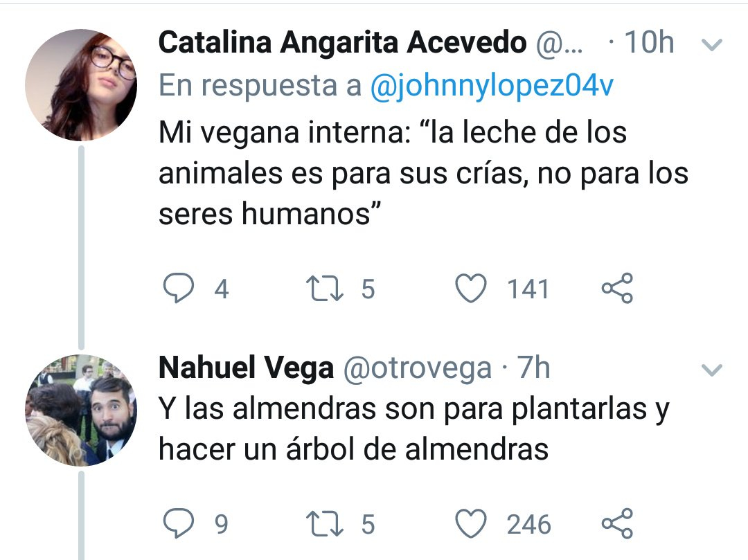Open Catalina's tweet text about leche
Viewport: 748px width, 560px height.
tap(416, 173)
